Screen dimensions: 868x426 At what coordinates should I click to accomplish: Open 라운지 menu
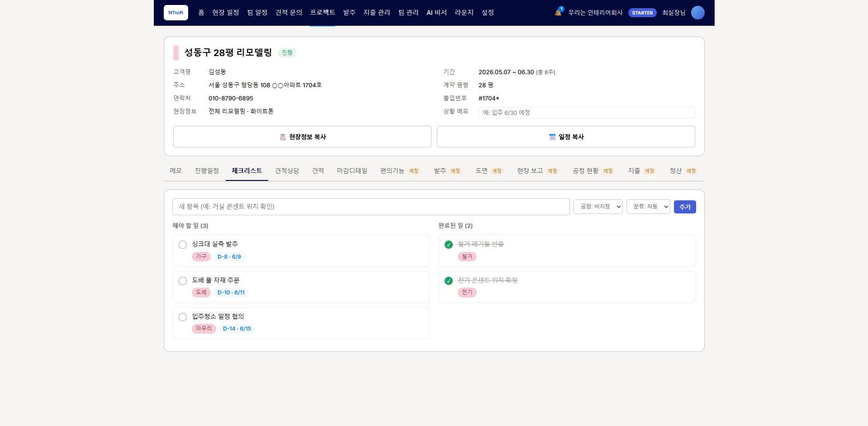[464, 13]
